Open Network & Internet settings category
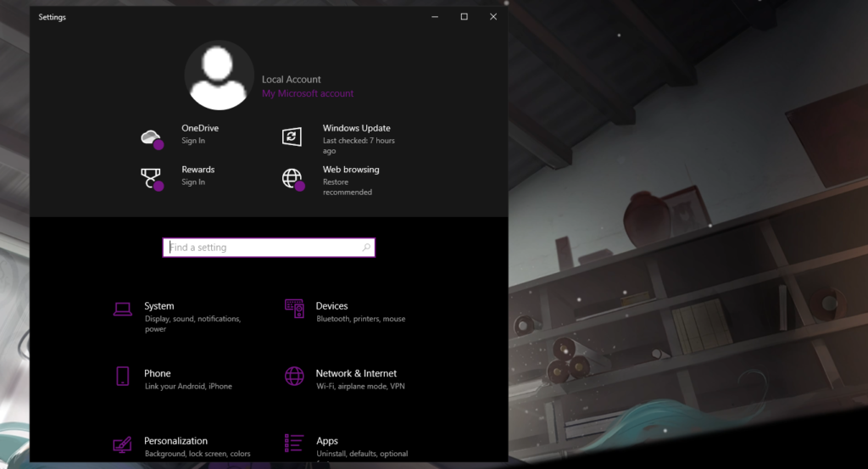 [x=348, y=379]
